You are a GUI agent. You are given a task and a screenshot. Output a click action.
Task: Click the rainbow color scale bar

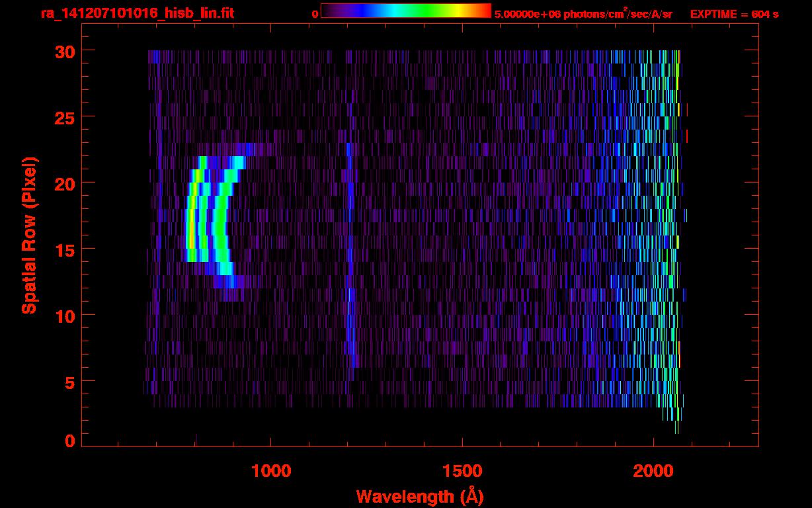coord(406,11)
